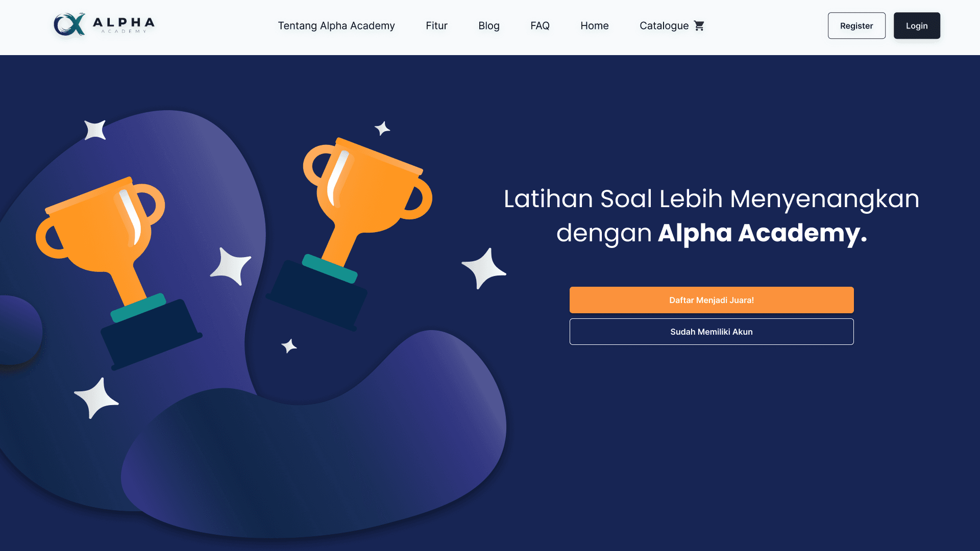Click the small star above the right trophy
Image resolution: width=980 pixels, height=551 pixels.
tap(382, 128)
